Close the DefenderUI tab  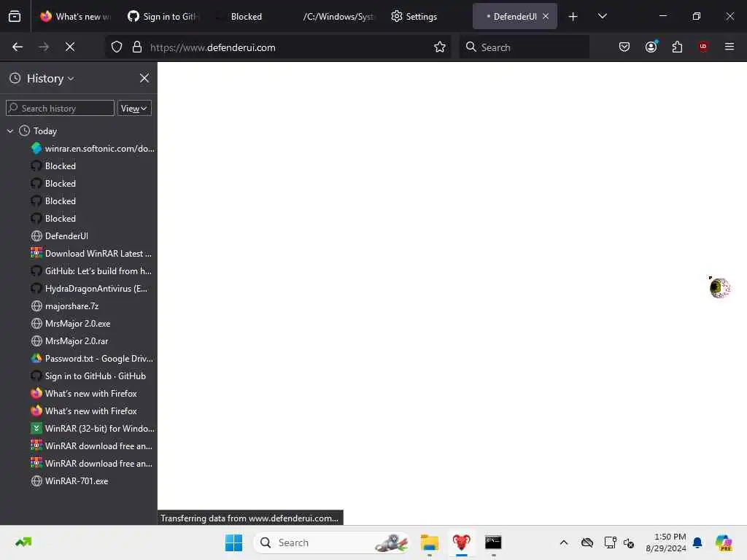click(546, 16)
